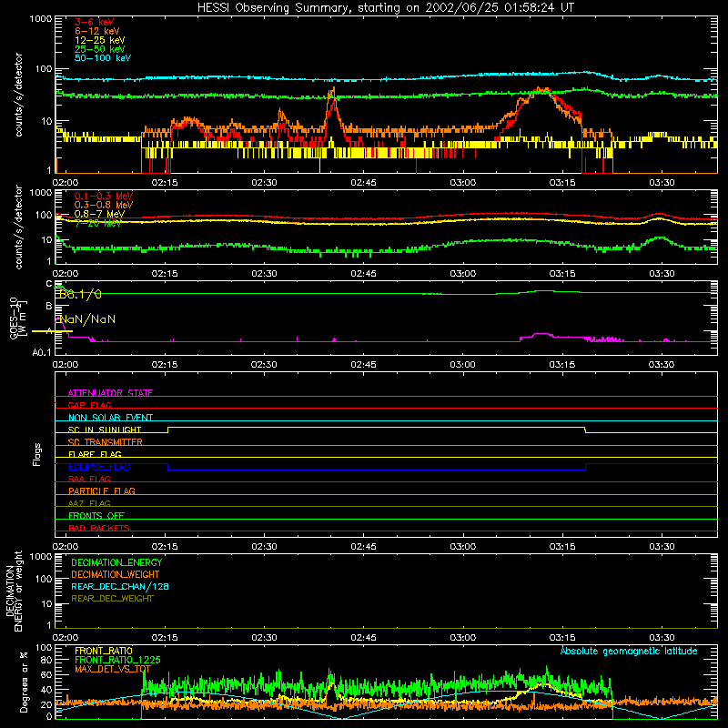Select the 0.1-0.3 MeV legend label
This screenshot has height=728, width=728.
pyautogui.click(x=104, y=196)
